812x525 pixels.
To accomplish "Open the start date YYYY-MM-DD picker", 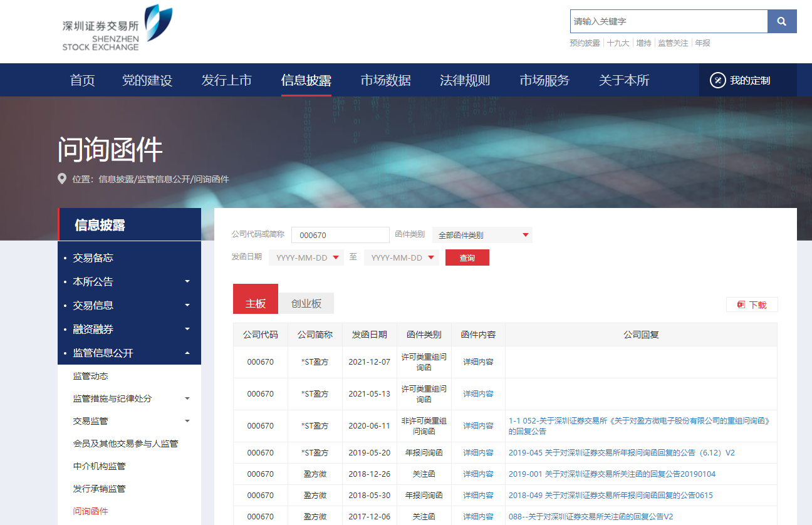I will (x=306, y=257).
